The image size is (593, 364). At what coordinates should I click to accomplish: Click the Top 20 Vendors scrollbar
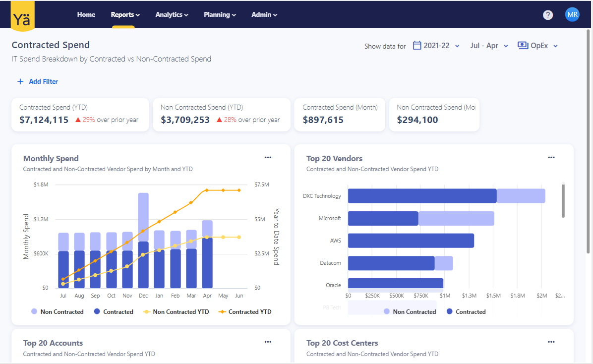click(563, 201)
